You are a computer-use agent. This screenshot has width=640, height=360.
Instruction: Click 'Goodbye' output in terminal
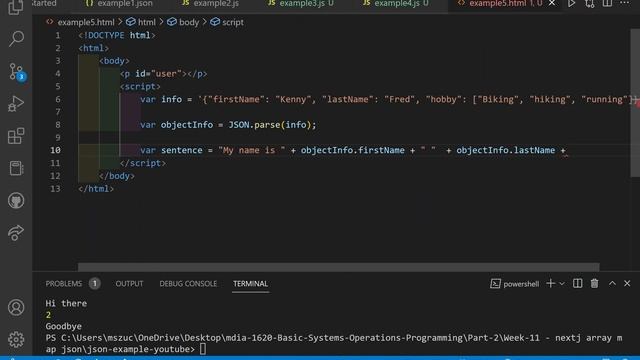tap(64, 326)
